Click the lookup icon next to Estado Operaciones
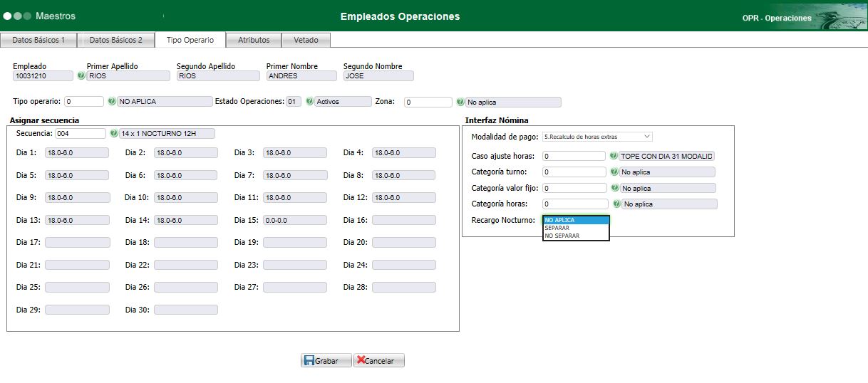 pyautogui.click(x=309, y=102)
